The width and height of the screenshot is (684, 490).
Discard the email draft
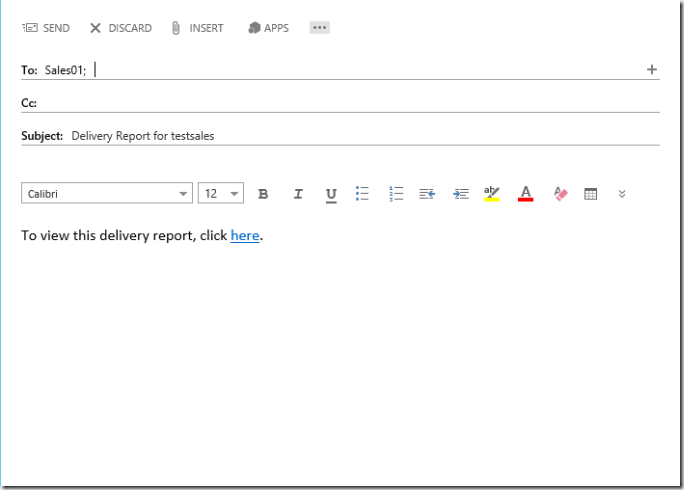tap(120, 28)
